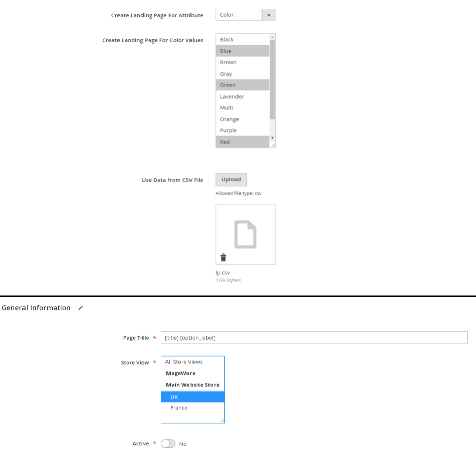The image size is (476, 460).
Task: Choose France store view
Action: coord(193,408)
